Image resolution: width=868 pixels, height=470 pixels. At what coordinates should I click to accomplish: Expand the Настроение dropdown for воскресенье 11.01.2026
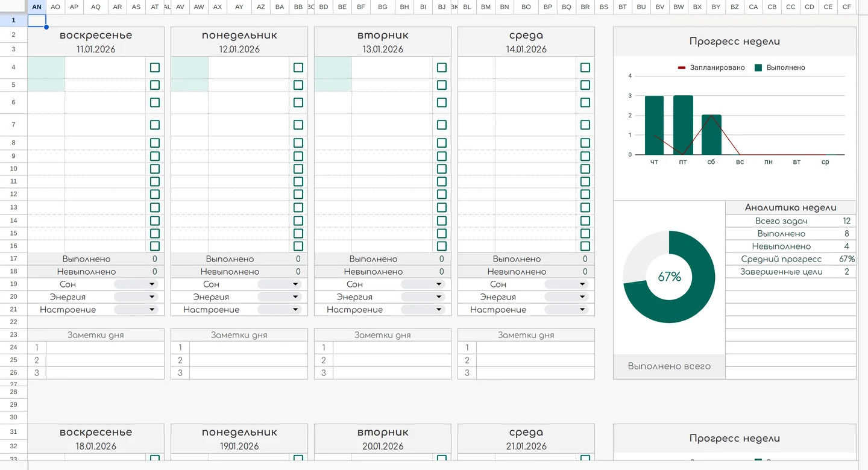click(136, 310)
